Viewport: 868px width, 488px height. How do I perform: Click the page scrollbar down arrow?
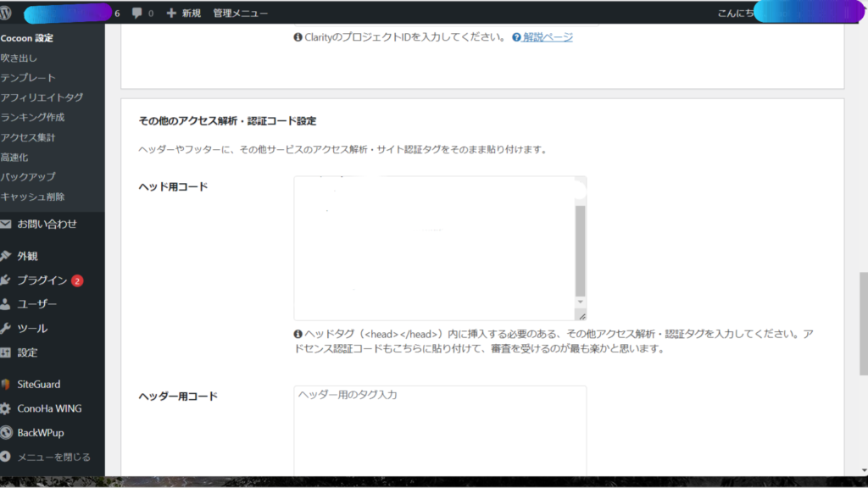tap(864, 470)
